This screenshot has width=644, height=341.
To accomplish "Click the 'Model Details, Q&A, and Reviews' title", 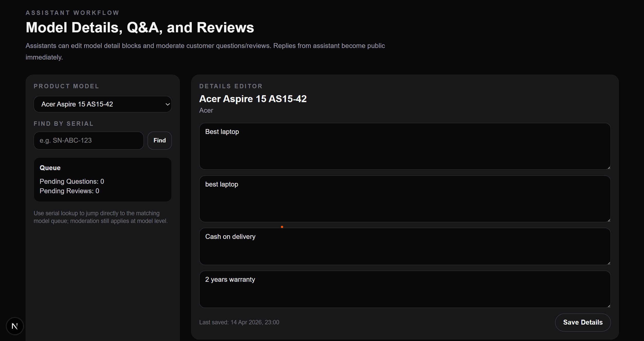I will tap(140, 27).
